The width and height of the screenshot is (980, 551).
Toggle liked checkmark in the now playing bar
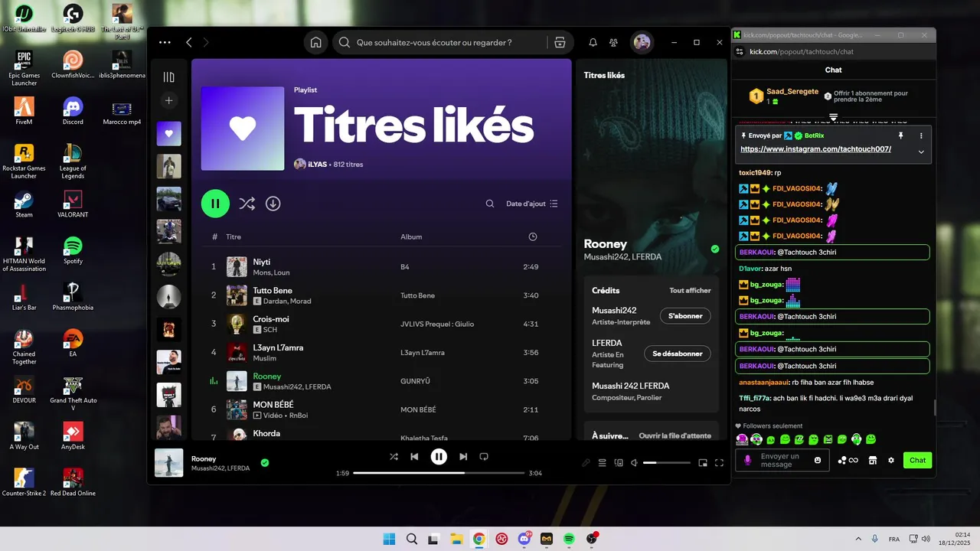(x=265, y=463)
